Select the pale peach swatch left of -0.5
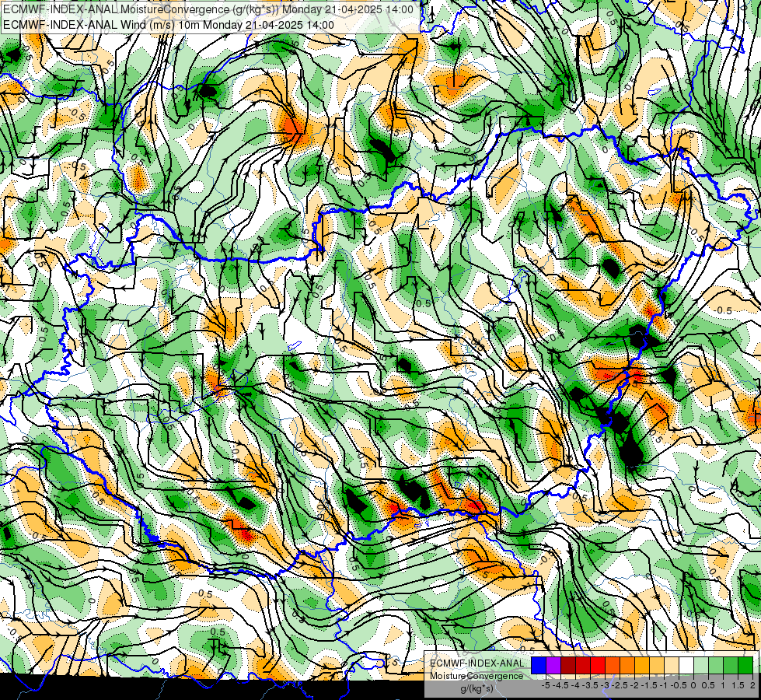Image resolution: width=761 pixels, height=700 pixels. pos(672,666)
